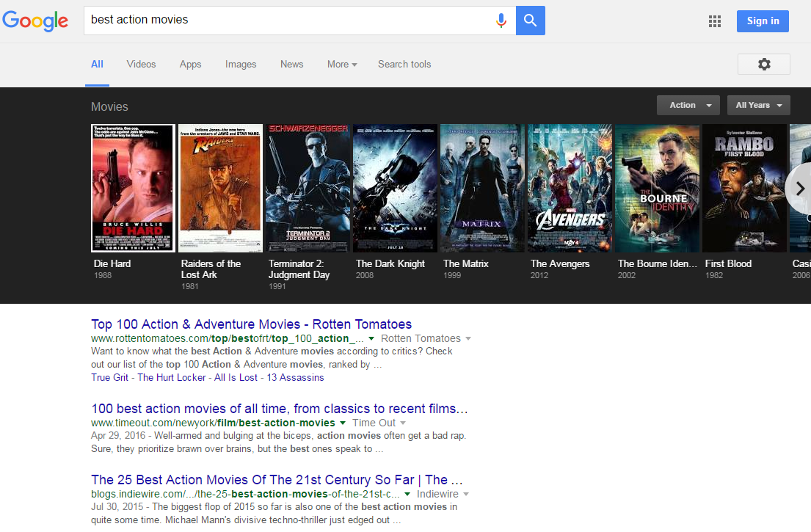Click into the search text field
This screenshot has width=811, height=532.
click(x=286, y=21)
